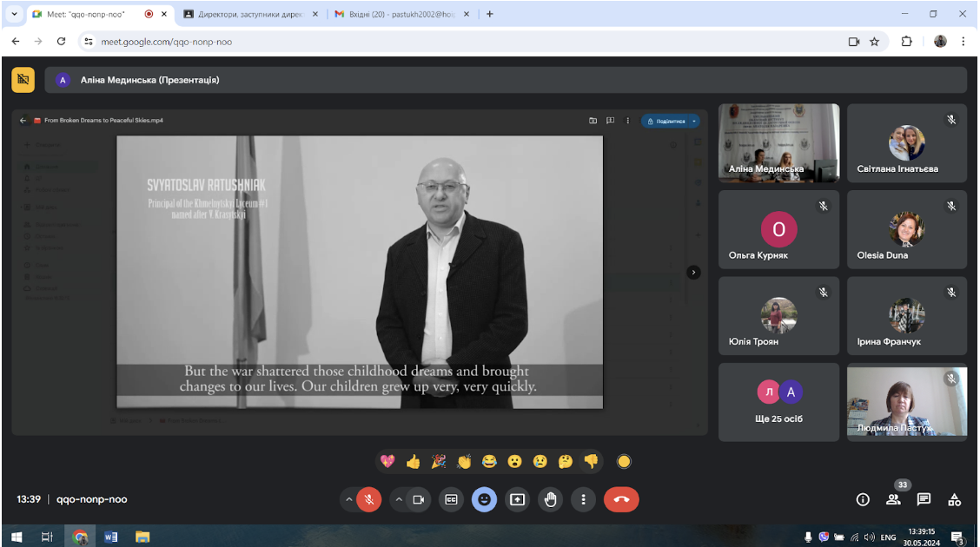The image size is (980, 547).
Task: Send the thumbs up emoji reaction
Action: [414, 461]
